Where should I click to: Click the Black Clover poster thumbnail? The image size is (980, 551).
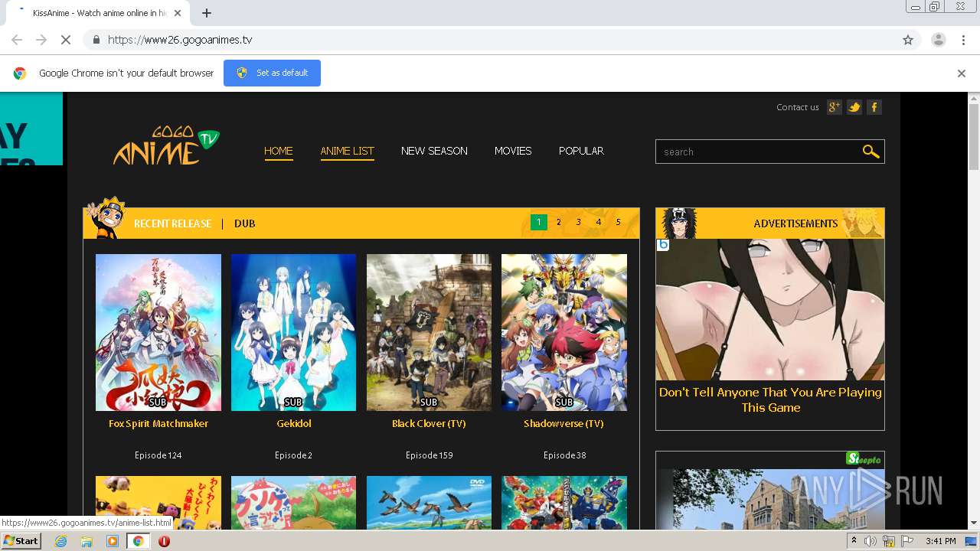click(x=429, y=332)
